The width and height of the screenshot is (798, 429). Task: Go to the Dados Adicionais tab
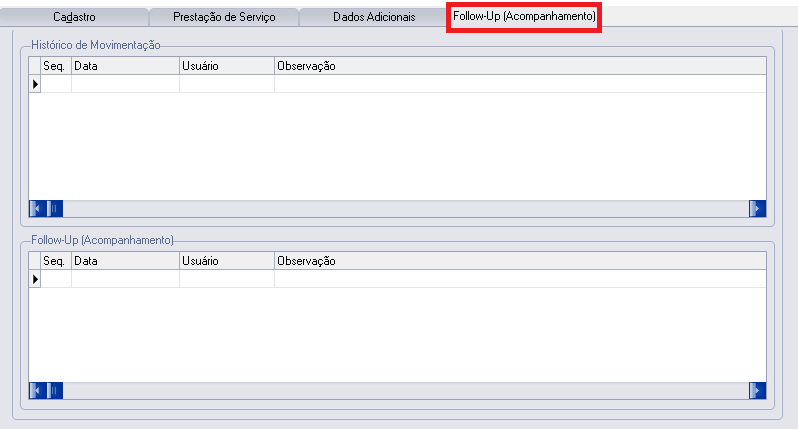[x=371, y=17]
